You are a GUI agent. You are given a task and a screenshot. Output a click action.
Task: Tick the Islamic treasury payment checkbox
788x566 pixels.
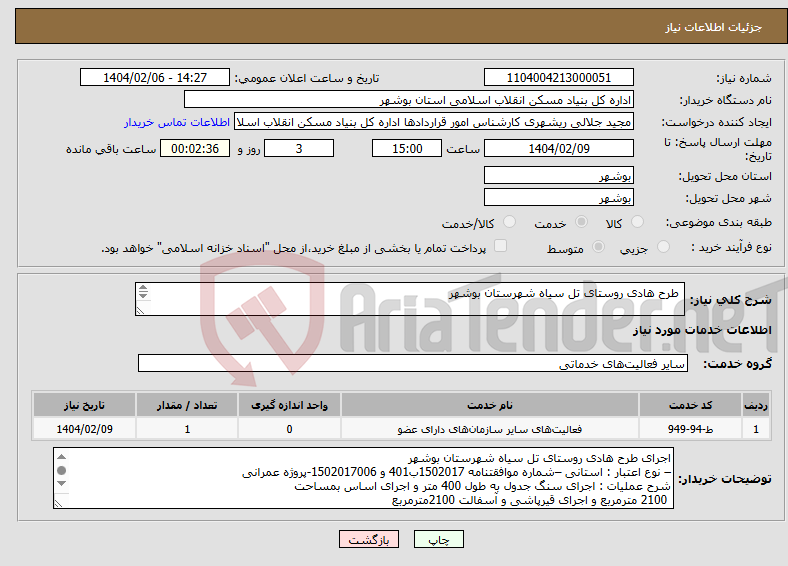tap(501, 245)
